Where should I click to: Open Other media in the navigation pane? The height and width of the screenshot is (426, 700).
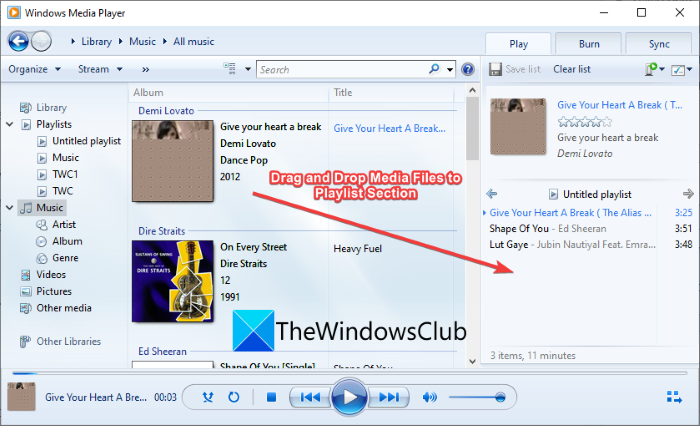coord(64,308)
